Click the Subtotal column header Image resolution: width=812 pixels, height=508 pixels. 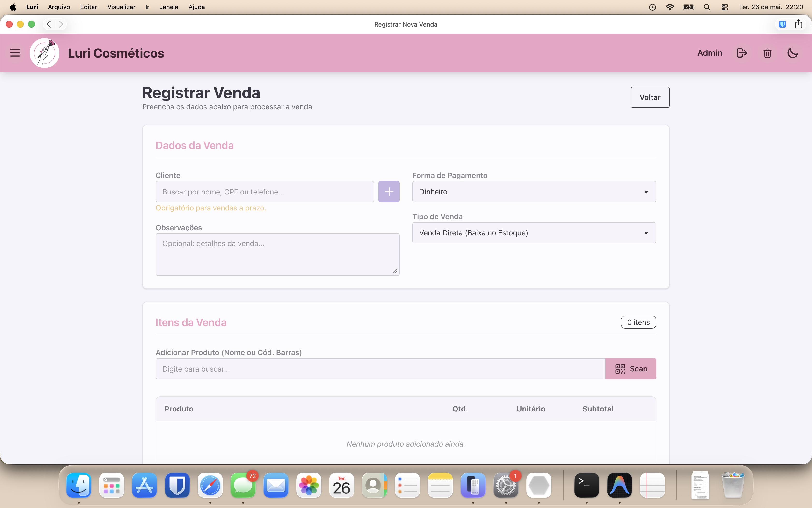pyautogui.click(x=598, y=409)
